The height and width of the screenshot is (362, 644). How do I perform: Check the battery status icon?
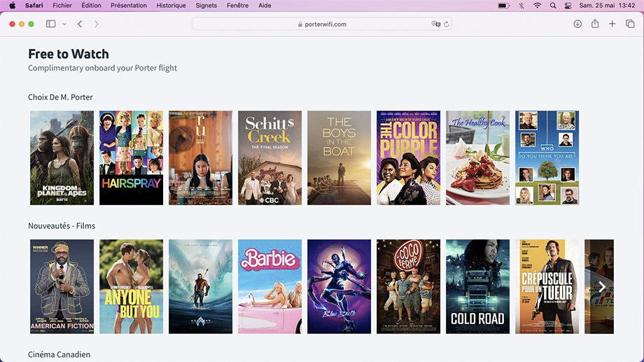pos(503,6)
